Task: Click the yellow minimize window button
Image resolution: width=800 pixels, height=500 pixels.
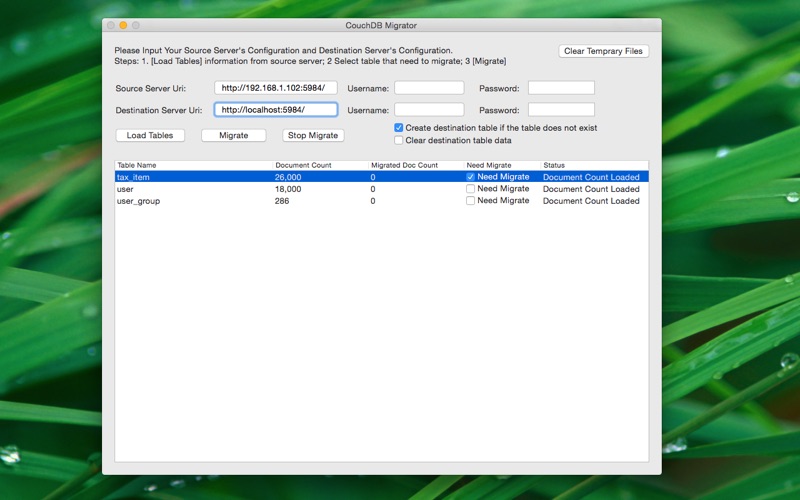Action: (x=123, y=25)
